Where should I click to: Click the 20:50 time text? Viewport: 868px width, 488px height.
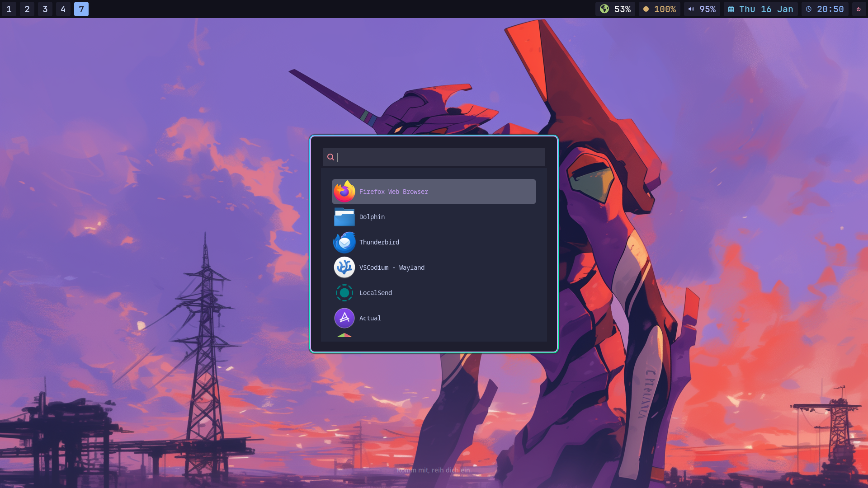[830, 9]
